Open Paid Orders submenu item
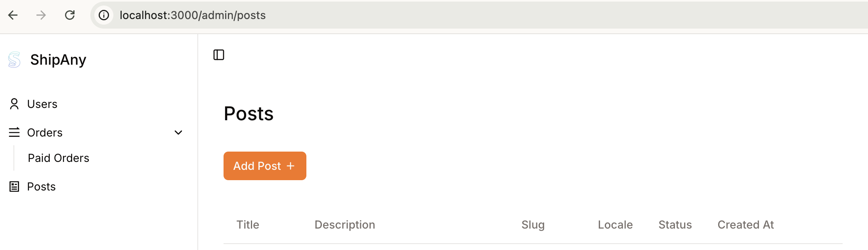 59,158
